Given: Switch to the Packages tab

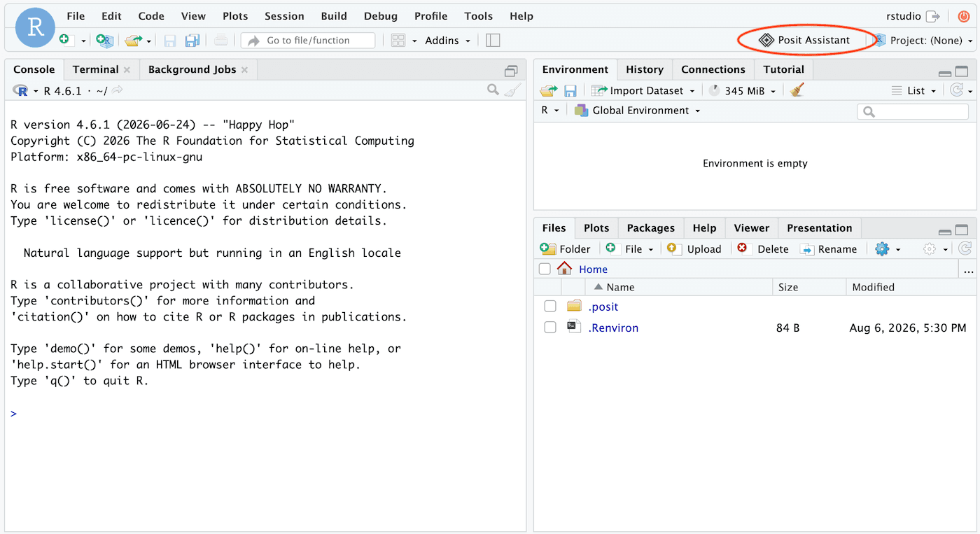Looking at the screenshot, I should point(651,227).
